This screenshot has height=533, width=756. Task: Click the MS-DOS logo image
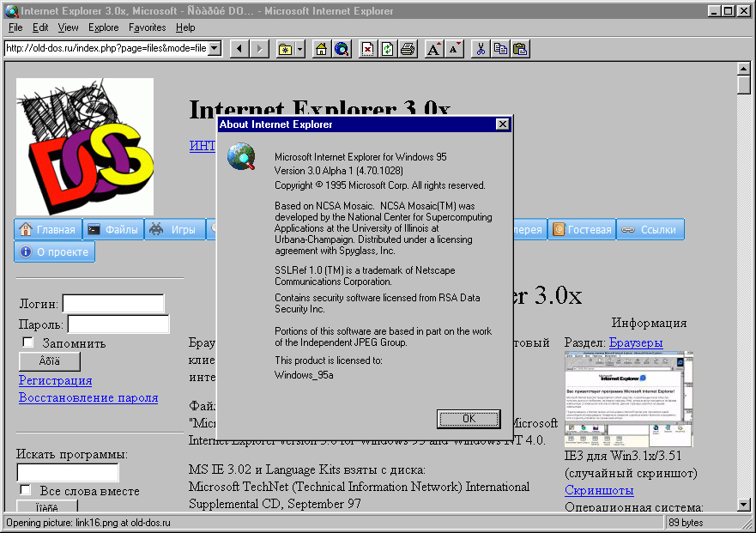point(85,147)
